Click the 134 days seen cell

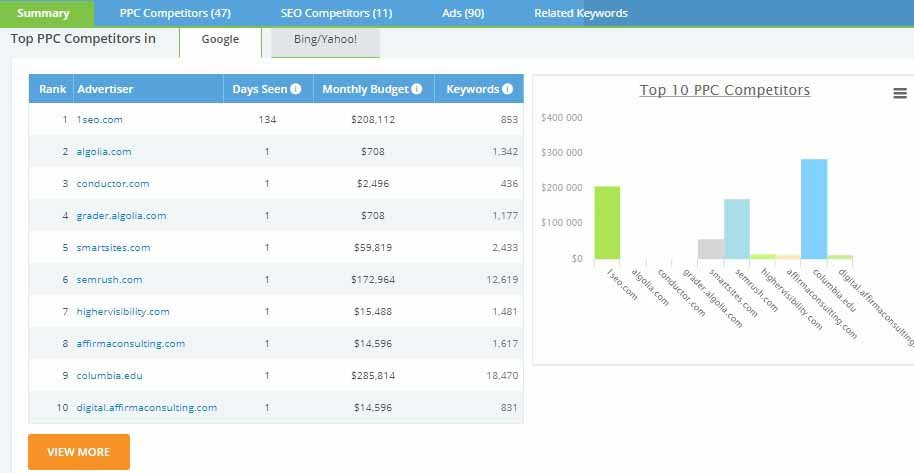click(x=268, y=120)
